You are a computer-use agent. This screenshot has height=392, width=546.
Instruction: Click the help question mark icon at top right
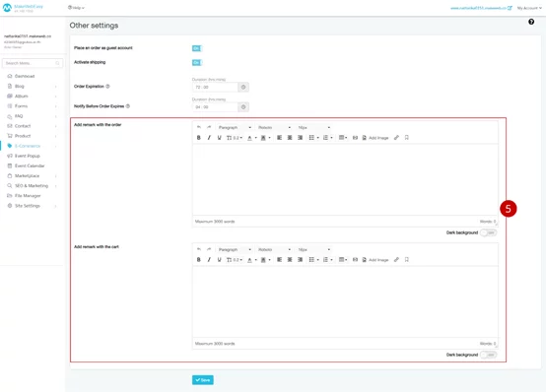click(x=531, y=22)
